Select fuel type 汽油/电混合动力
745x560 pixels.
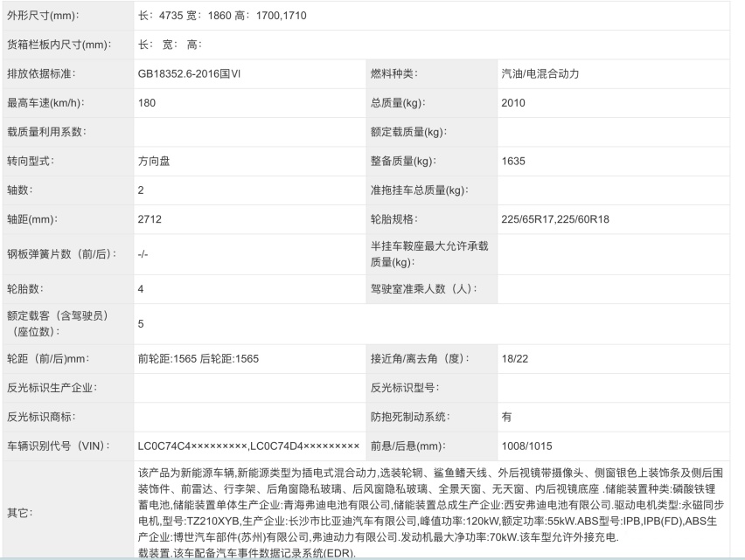tap(540, 73)
